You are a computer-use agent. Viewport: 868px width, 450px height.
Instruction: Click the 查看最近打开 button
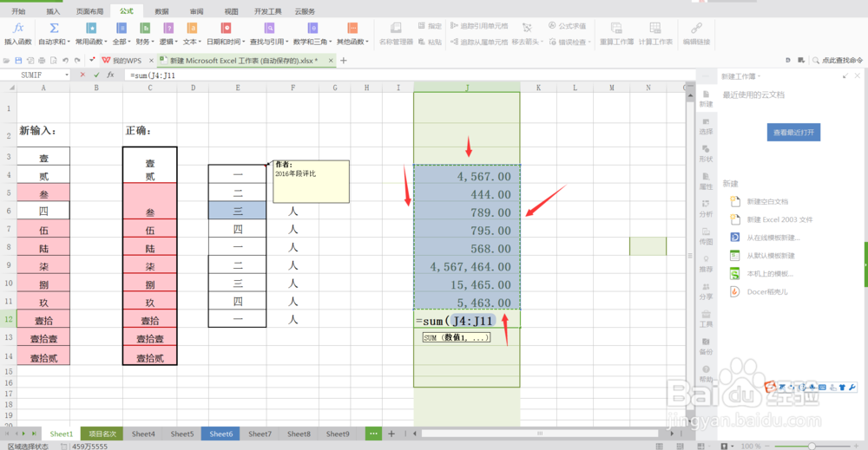tap(793, 132)
